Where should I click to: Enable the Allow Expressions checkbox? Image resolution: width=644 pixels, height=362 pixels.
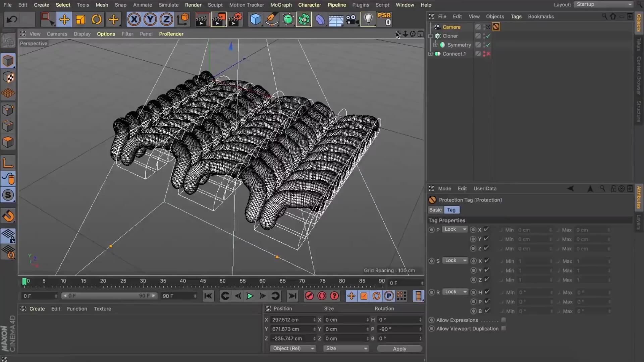[503, 320]
